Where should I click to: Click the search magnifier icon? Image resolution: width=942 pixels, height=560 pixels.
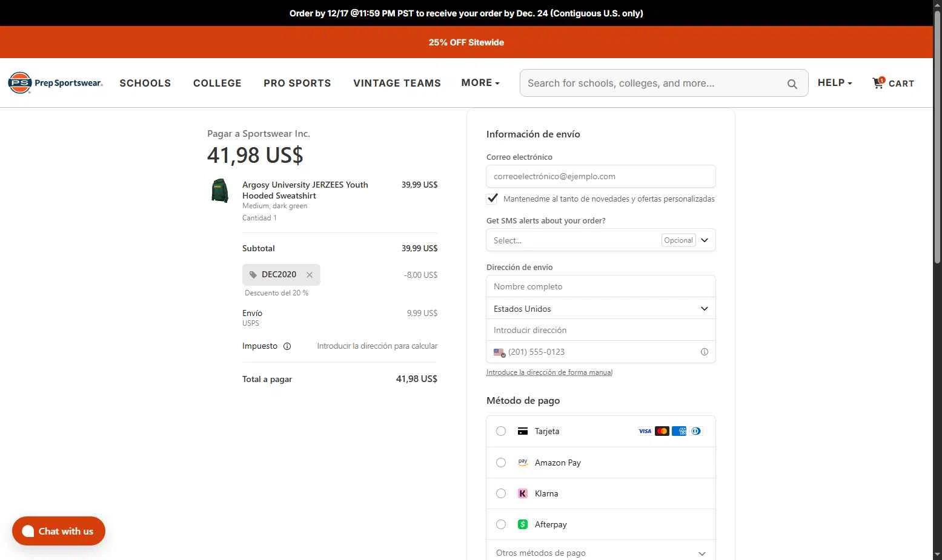(x=792, y=84)
